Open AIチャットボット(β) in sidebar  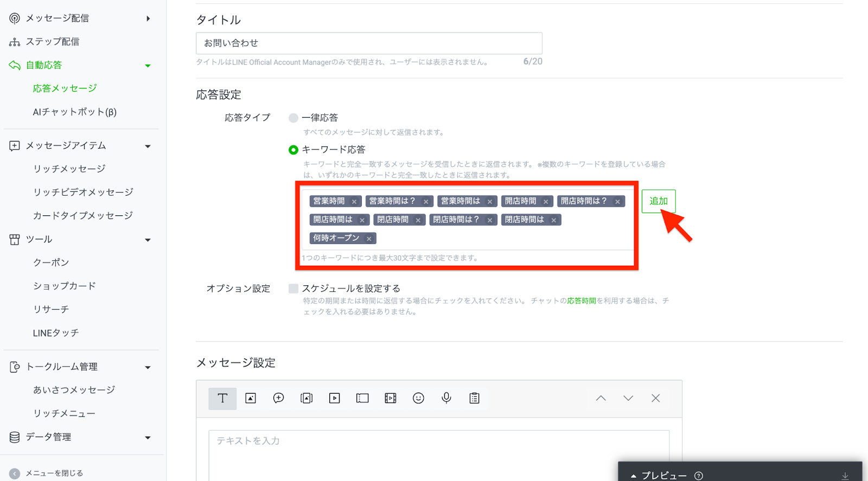[x=75, y=112]
